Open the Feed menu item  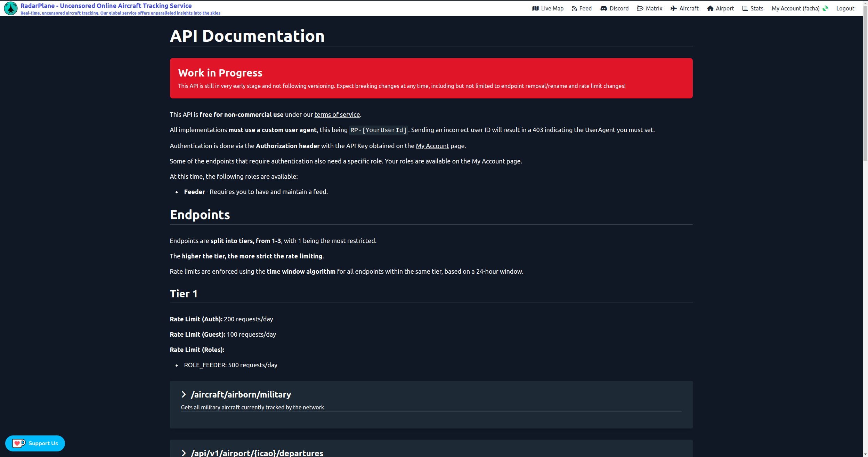(x=582, y=8)
